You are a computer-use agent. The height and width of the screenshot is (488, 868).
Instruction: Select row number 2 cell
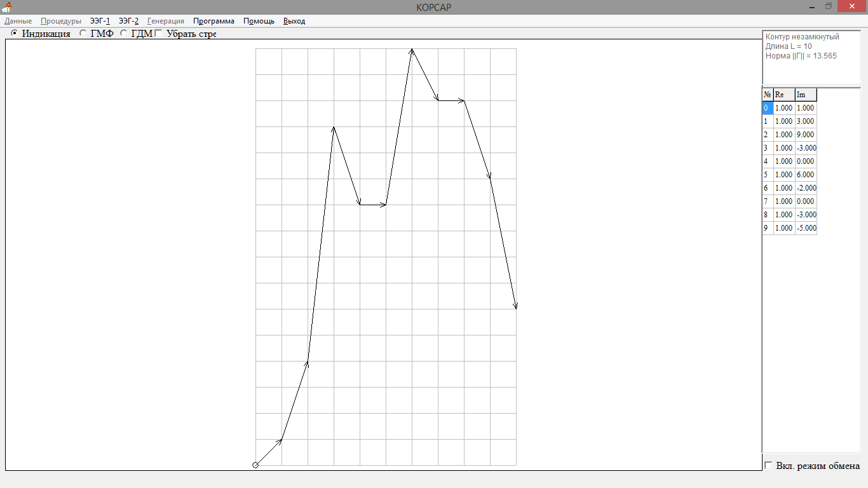click(768, 135)
